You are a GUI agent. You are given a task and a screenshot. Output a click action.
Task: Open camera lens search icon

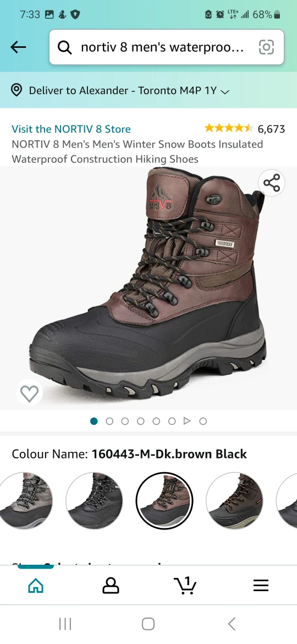tap(266, 47)
